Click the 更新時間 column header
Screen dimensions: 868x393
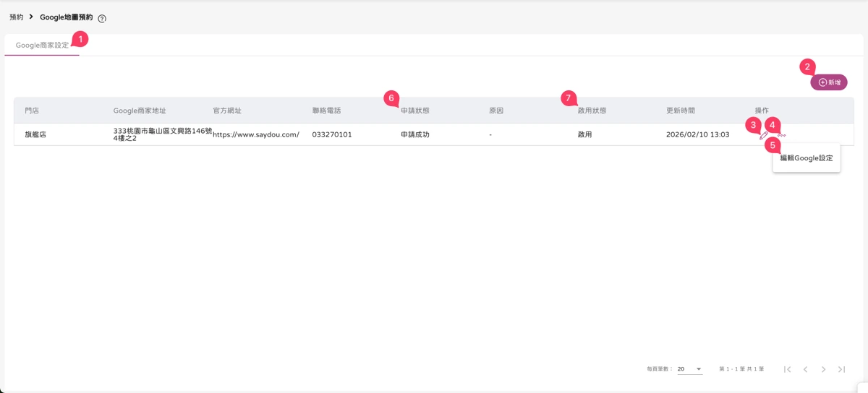[681, 111]
